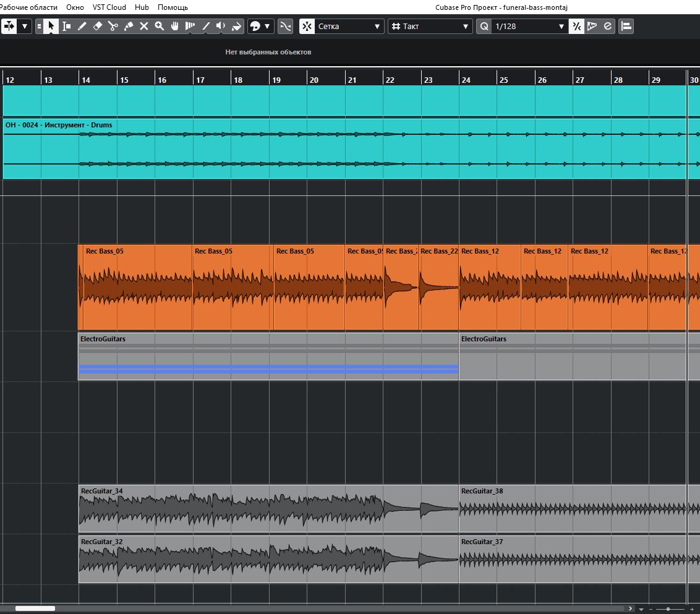Viewport: 700px width, 614px height.
Task: Click horizontal zoom in plus icon
Action: point(691,609)
